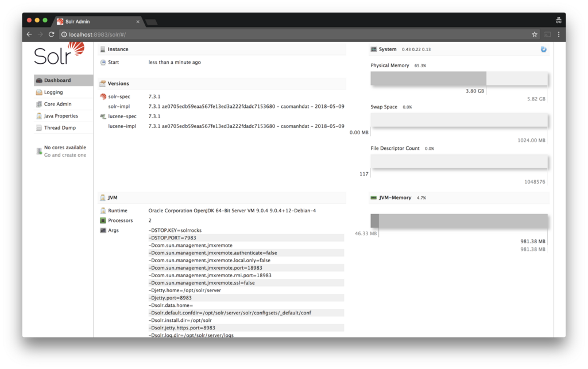Click the 3.80 GB memory label

click(475, 91)
